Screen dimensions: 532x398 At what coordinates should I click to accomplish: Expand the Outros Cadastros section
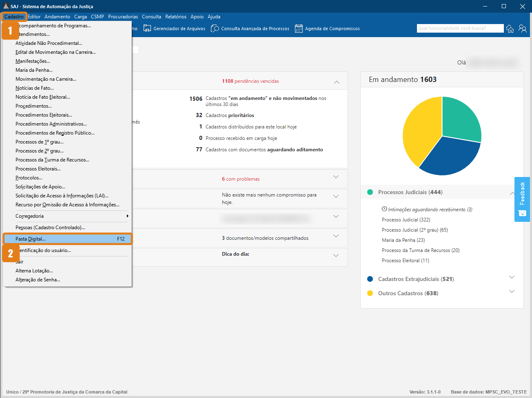512,292
